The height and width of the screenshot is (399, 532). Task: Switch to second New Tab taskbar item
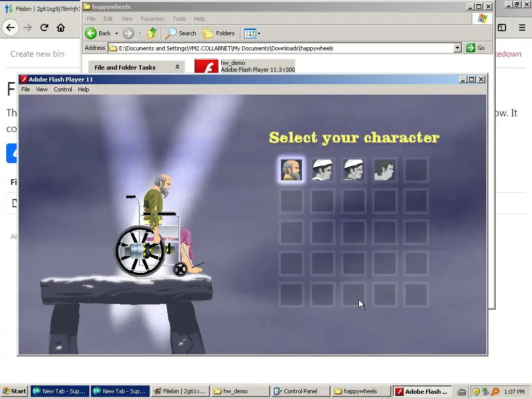pyautogui.click(x=120, y=391)
